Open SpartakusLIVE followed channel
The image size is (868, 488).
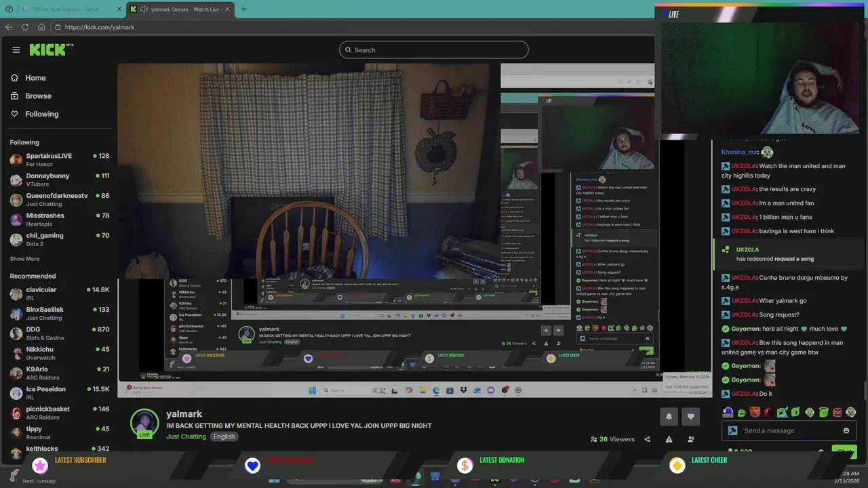[x=60, y=159]
